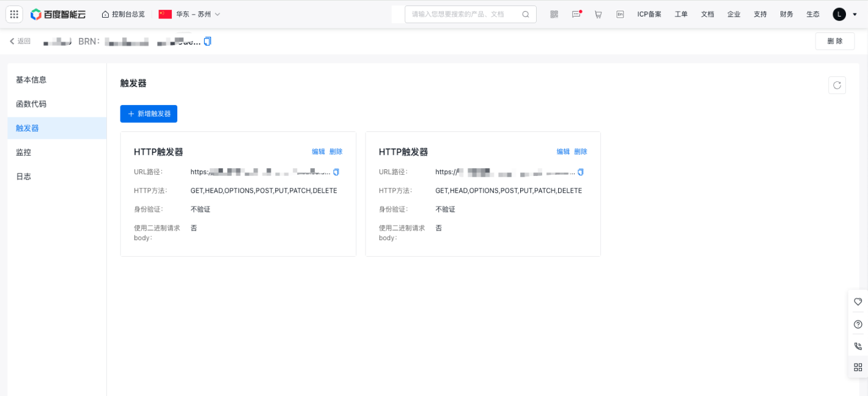Open the apps grid menu icon
The height and width of the screenshot is (396, 868).
click(14, 14)
